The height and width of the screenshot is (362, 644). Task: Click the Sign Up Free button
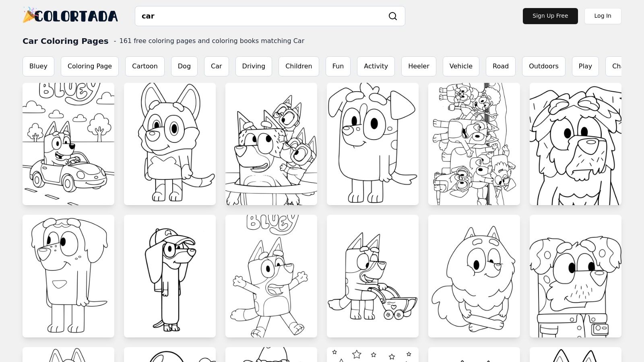tap(550, 16)
